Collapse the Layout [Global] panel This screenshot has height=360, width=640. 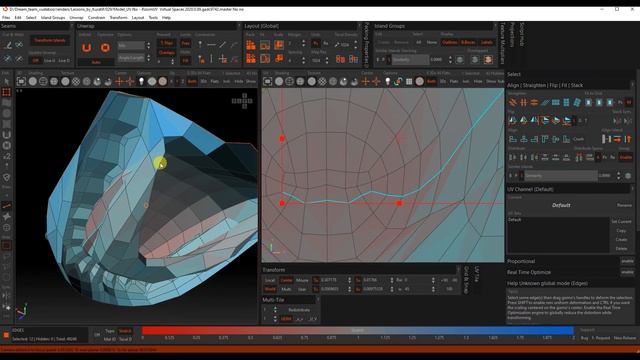tap(359, 26)
